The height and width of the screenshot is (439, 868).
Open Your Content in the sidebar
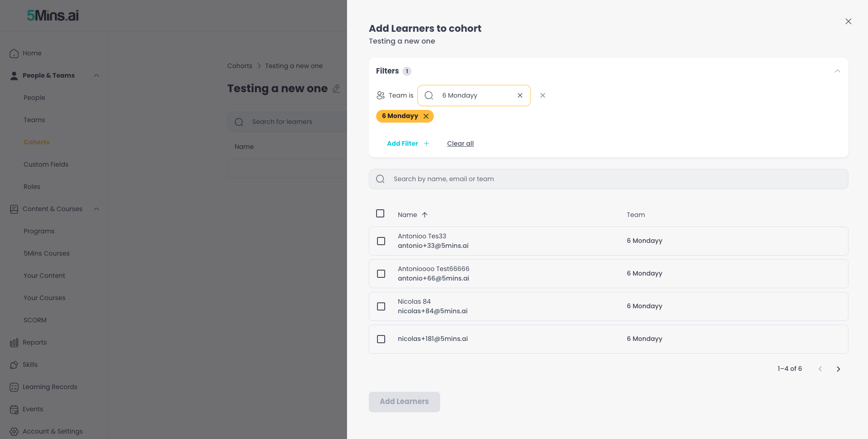click(x=44, y=276)
